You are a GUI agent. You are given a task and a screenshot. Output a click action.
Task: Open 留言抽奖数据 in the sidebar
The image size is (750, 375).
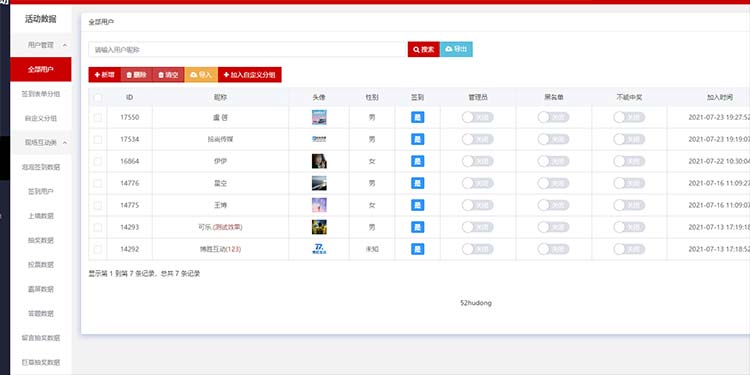coord(41,338)
